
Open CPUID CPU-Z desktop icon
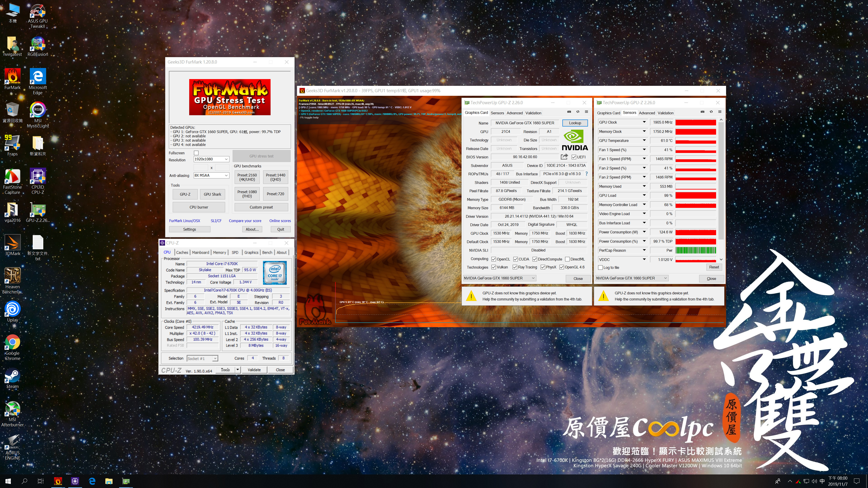click(37, 181)
